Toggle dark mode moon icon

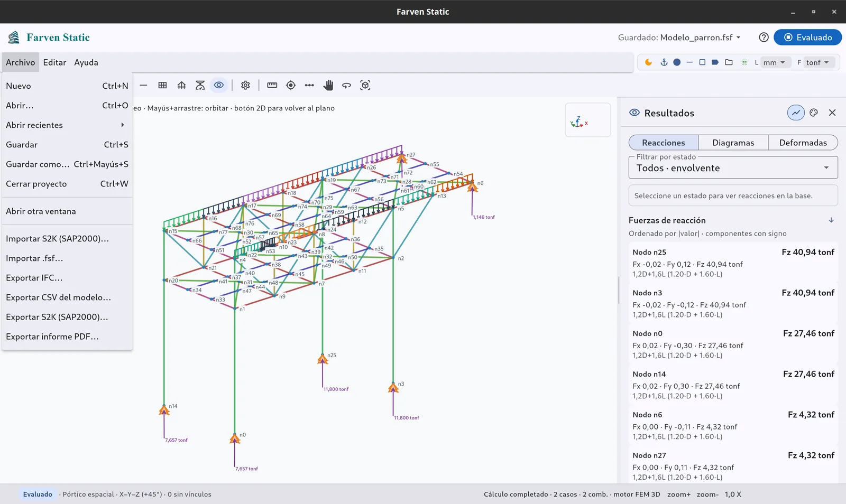coord(648,62)
